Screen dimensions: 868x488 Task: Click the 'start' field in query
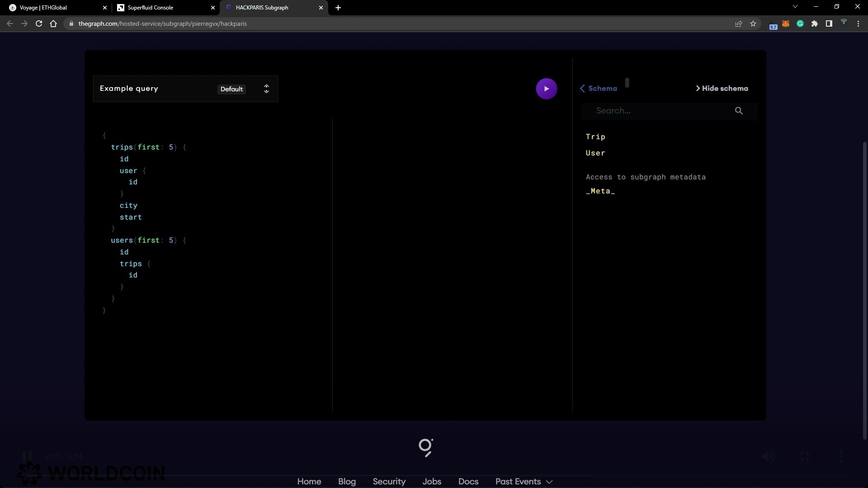(x=131, y=217)
